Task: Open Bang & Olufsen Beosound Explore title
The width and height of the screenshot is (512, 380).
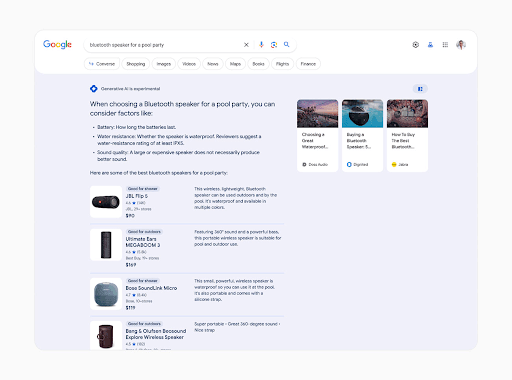Action: click(x=156, y=334)
